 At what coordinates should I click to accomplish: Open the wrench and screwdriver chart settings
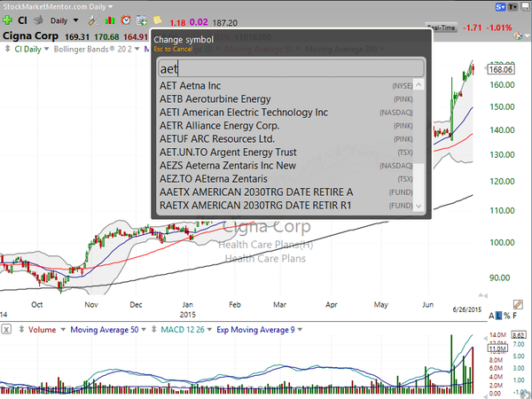coord(93,20)
